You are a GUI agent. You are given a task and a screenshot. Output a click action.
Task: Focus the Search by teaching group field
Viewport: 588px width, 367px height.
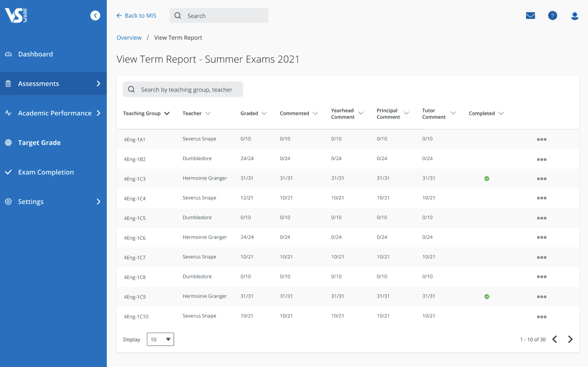[x=183, y=90]
